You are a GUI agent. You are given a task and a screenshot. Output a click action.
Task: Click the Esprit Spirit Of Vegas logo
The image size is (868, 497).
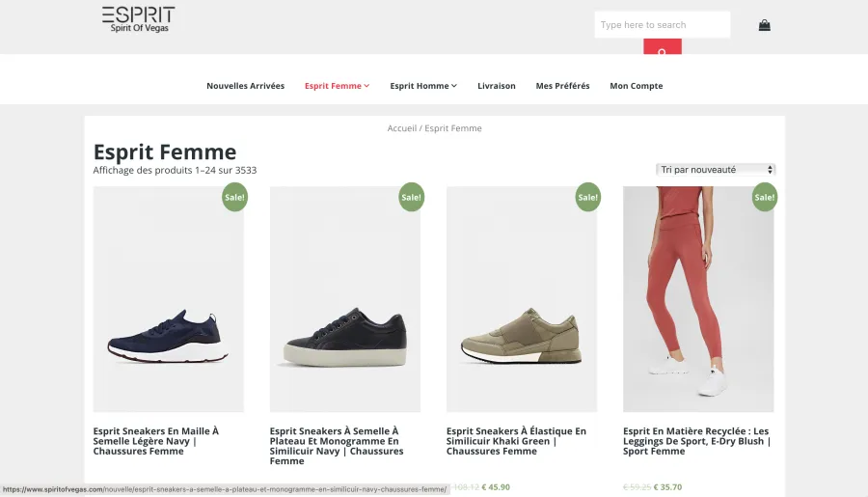139,19
